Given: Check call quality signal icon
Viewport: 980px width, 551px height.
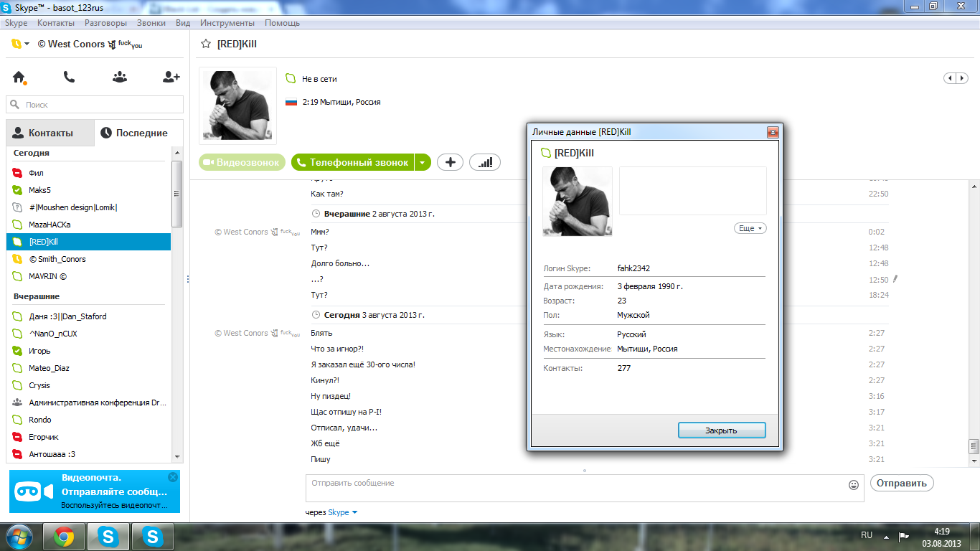Looking at the screenshot, I should click(x=485, y=163).
